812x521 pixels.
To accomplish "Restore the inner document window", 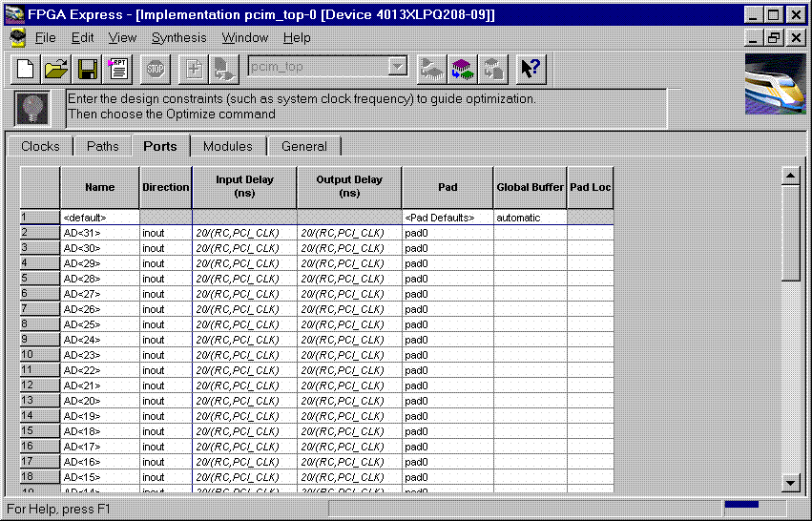I will tap(774, 37).
